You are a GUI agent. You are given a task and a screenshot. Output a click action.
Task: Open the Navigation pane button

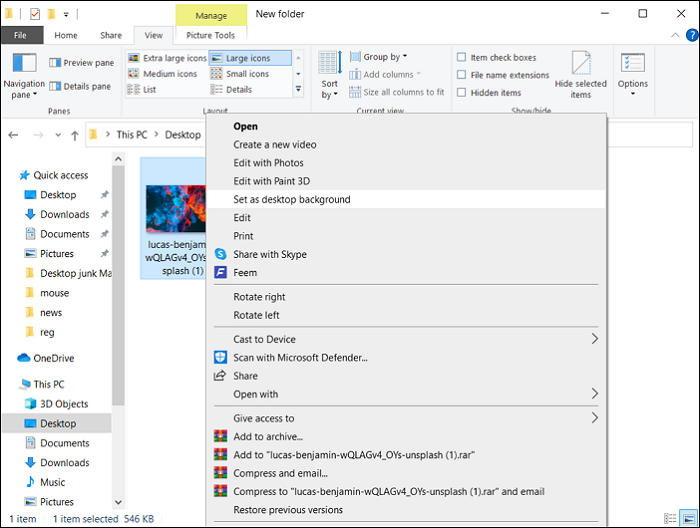[x=24, y=76]
